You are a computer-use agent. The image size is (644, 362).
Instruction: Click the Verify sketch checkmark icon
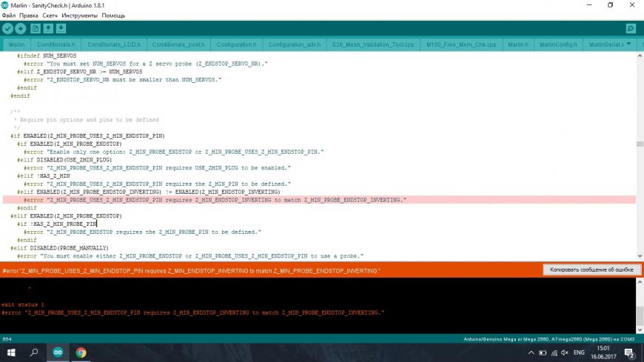tap(8, 29)
